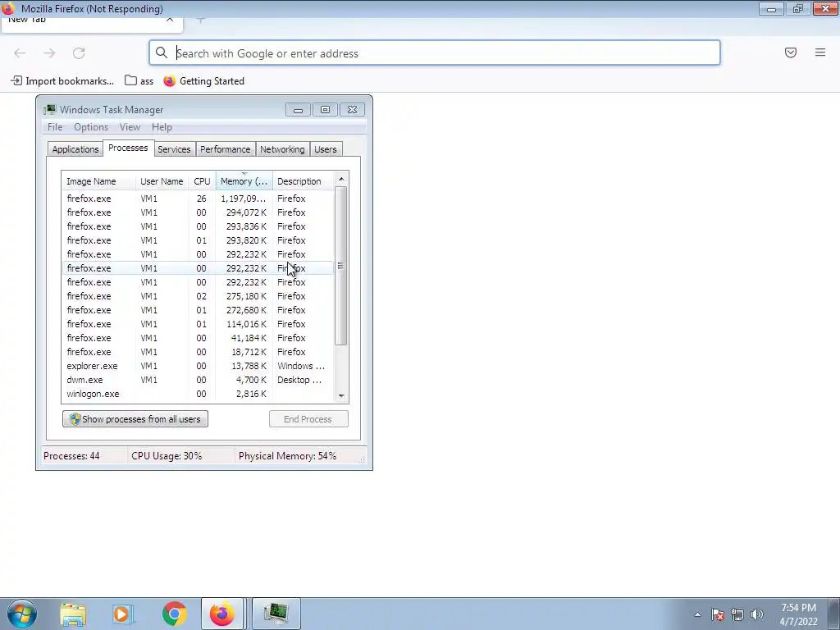Click the volume speaker tray icon
The height and width of the screenshot is (630, 840).
(757, 614)
